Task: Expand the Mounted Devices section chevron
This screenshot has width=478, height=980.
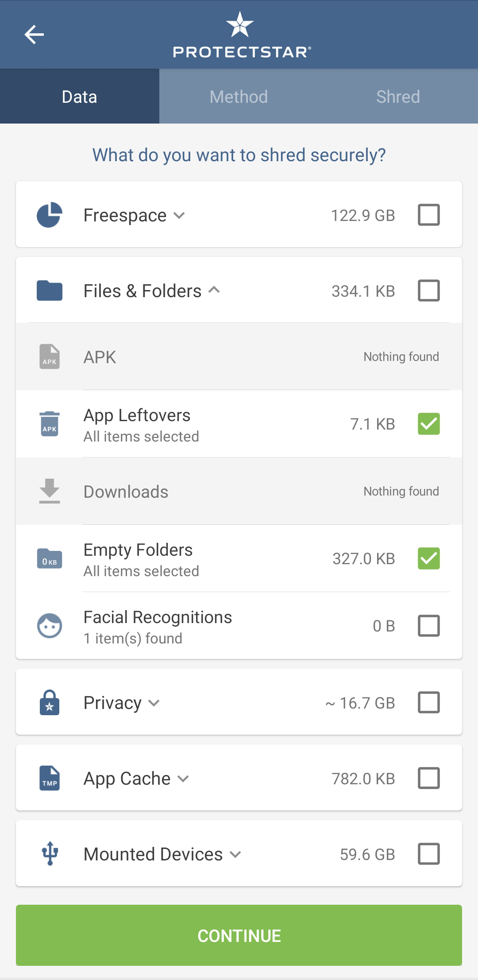Action: (235, 855)
